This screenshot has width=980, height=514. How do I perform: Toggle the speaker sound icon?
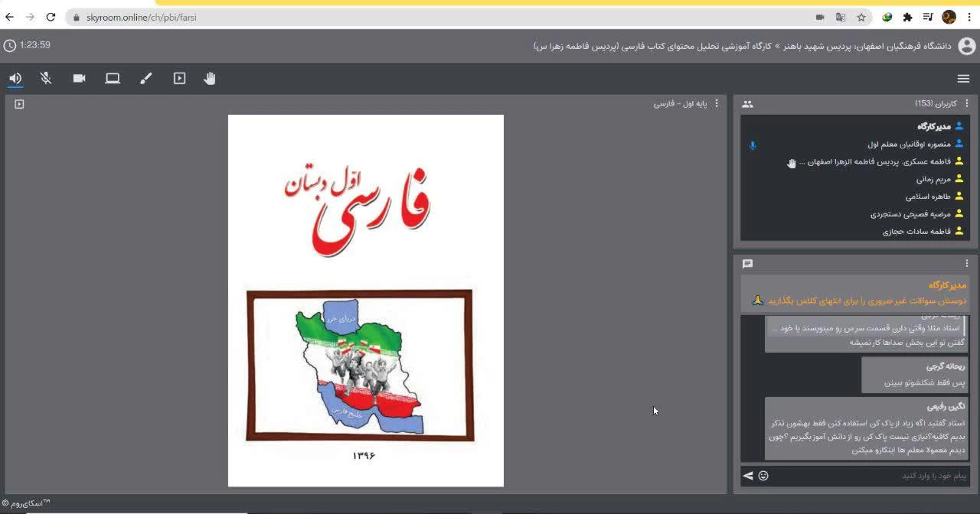click(x=15, y=78)
